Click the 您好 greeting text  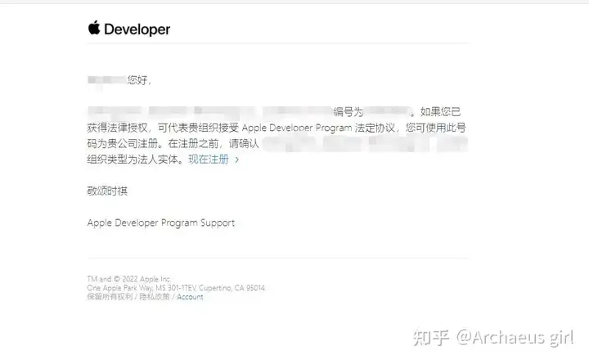click(x=139, y=80)
